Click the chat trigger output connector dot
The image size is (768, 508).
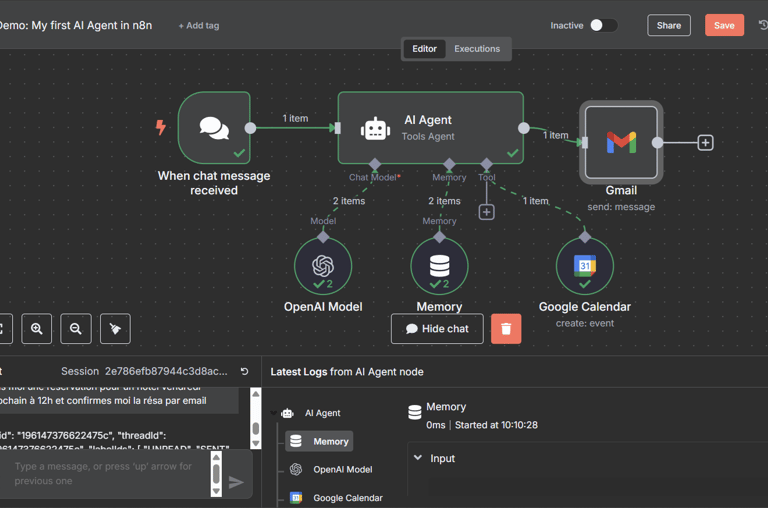[250, 128]
